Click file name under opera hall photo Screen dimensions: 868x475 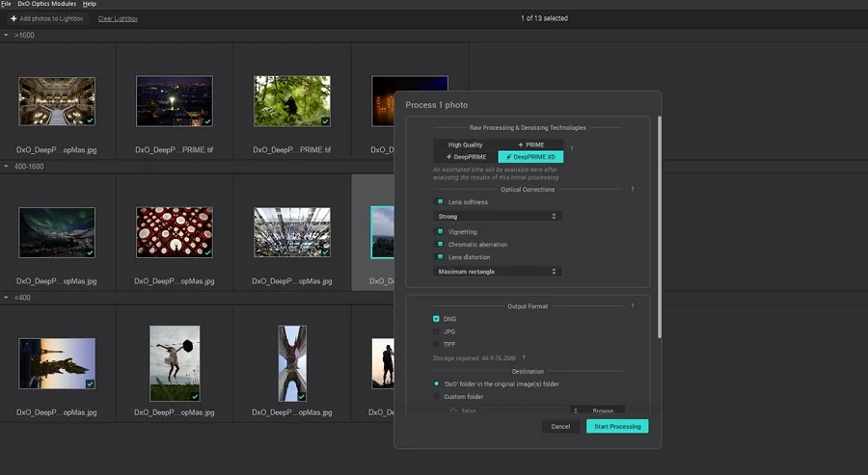(x=57, y=150)
